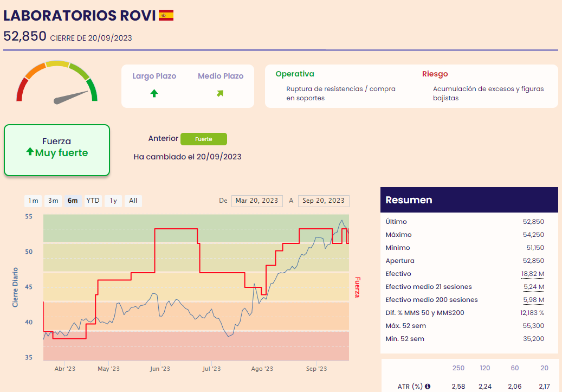562x392 pixels.
Task: Click the Máximo value 54,250
Action: point(533,235)
